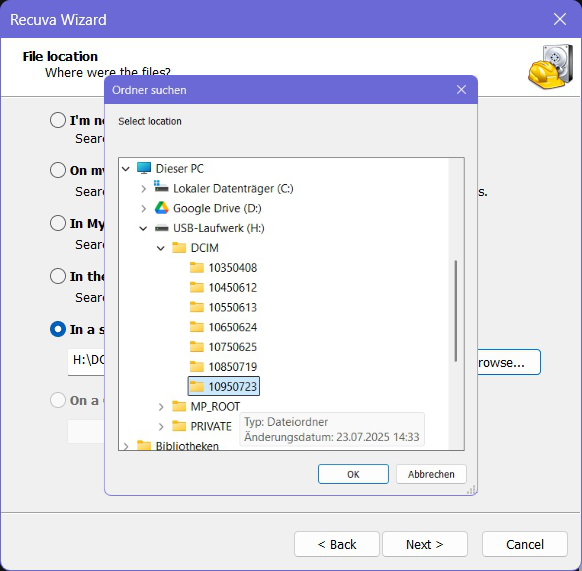Select the PRIVATE folder label
Screen dimensions: 582x571
(211, 426)
